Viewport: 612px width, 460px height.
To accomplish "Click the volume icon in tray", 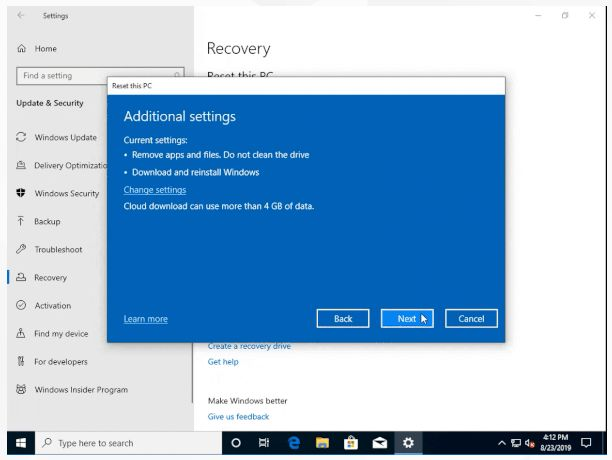I will click(x=530, y=443).
